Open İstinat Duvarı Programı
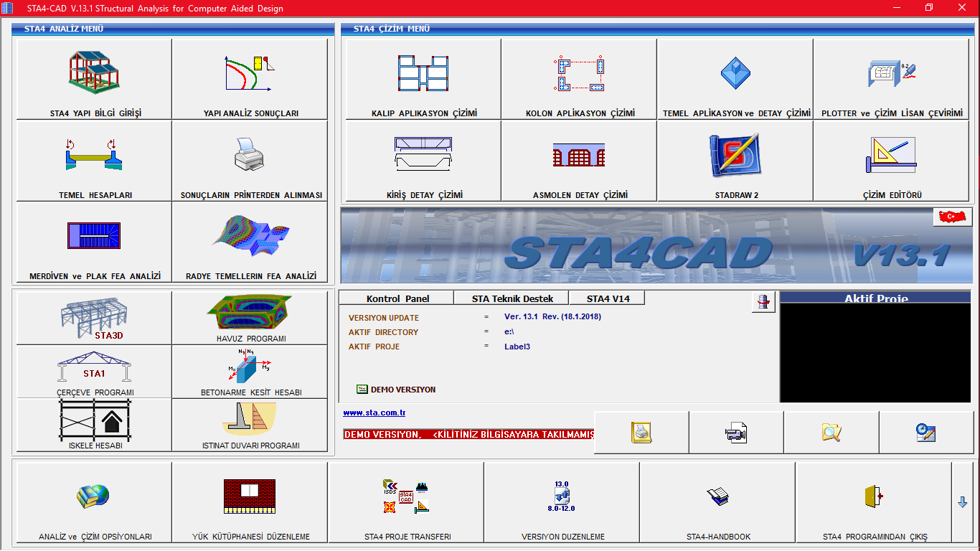 coord(250,425)
